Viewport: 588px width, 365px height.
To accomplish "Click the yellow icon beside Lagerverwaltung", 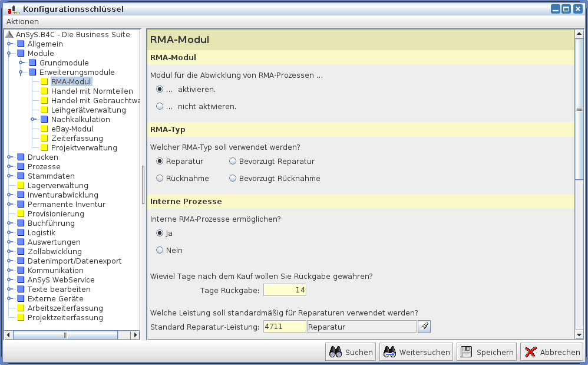I will [x=21, y=186].
